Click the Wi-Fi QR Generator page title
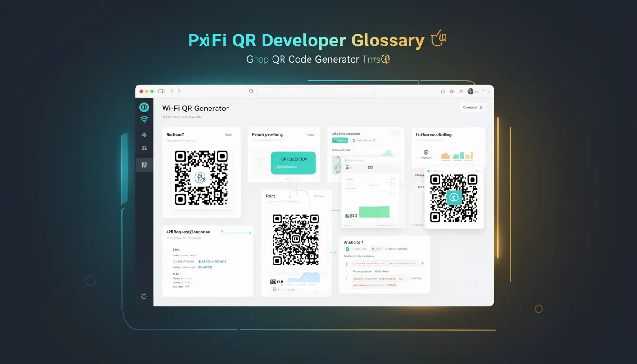Screen dimensions: 637x364 click(195, 109)
